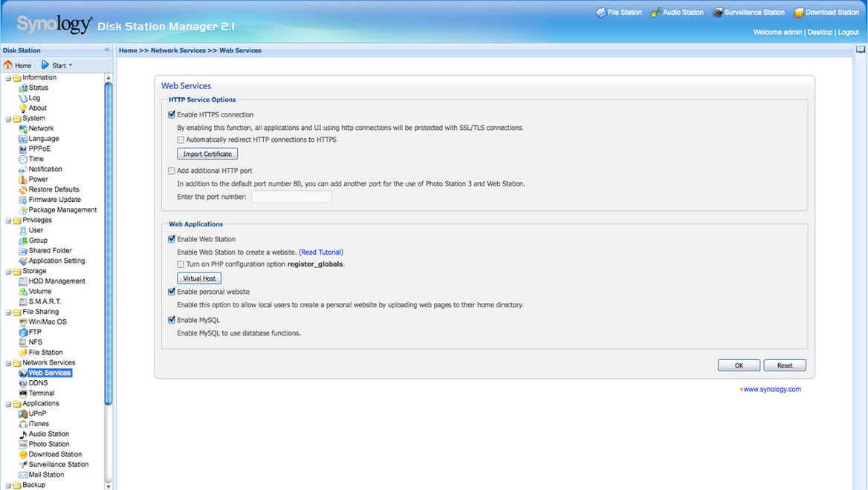Screen dimensions: 868x490
Task: Collapse the Information tree folder
Action: coord(8,78)
